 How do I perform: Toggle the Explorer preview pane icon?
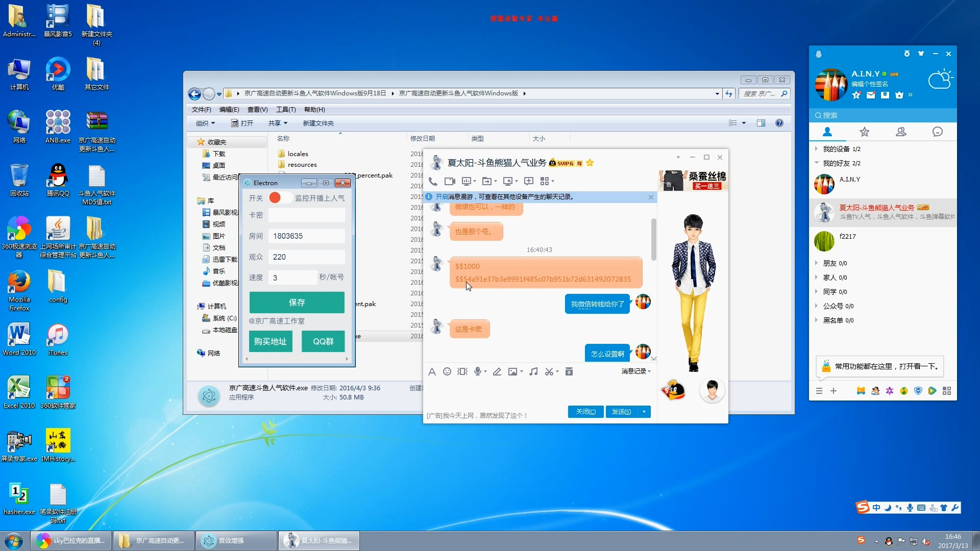click(x=761, y=123)
